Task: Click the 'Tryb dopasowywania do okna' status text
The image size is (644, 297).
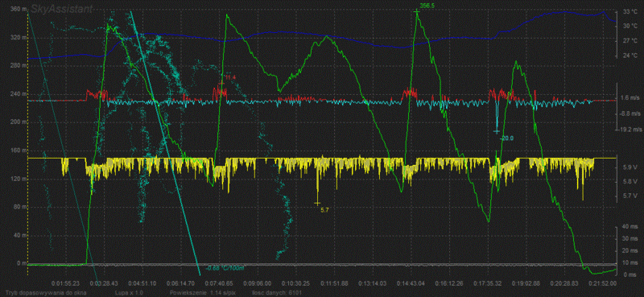Action: coord(43,293)
